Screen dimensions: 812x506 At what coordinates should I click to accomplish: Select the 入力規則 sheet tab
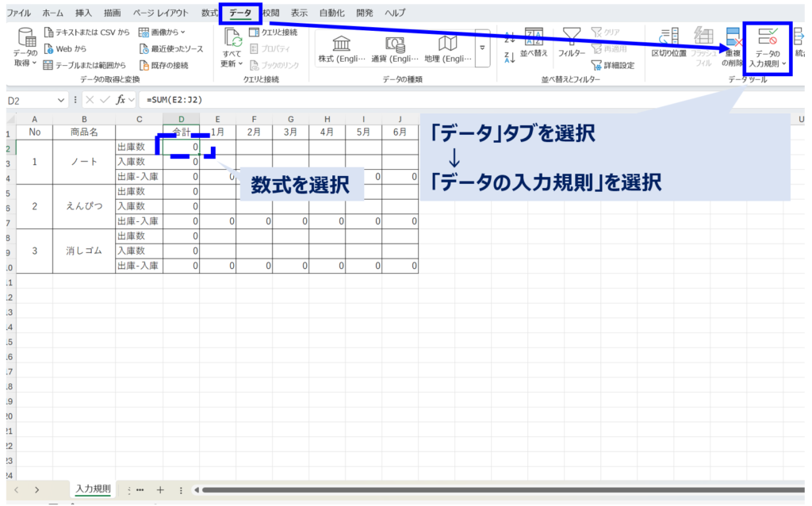[94, 489]
